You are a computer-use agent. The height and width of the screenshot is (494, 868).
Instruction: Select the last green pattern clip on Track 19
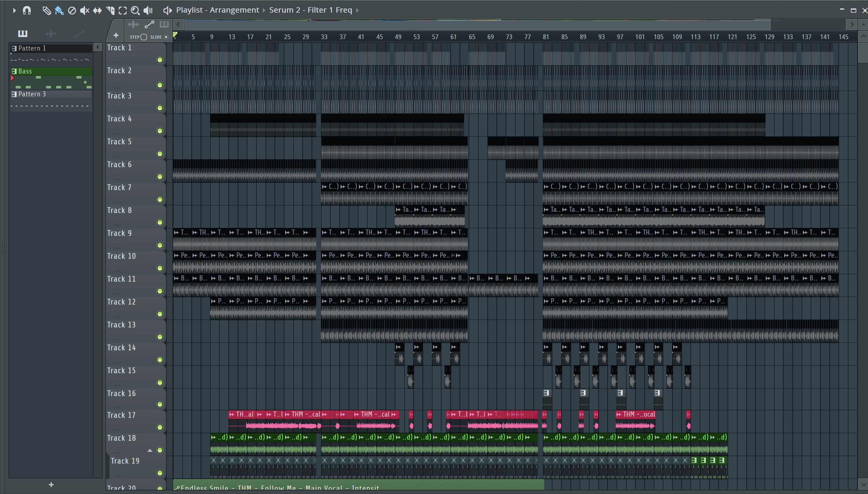coord(723,467)
